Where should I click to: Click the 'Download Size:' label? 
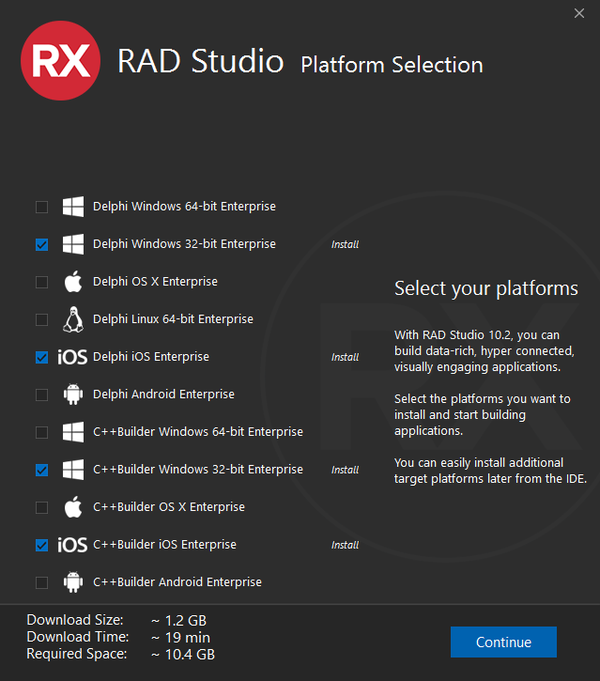[75, 620]
